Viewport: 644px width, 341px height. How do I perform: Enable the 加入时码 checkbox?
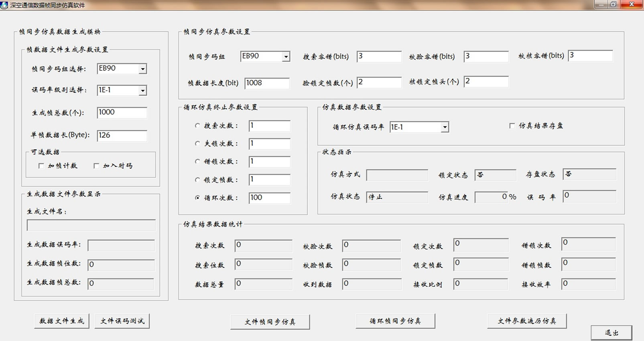96,166
